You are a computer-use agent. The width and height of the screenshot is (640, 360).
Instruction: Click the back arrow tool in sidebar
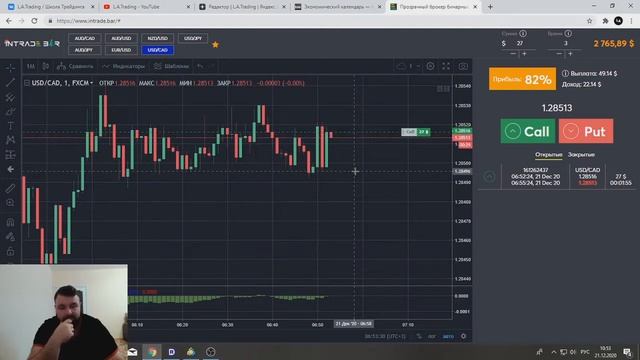10,169
